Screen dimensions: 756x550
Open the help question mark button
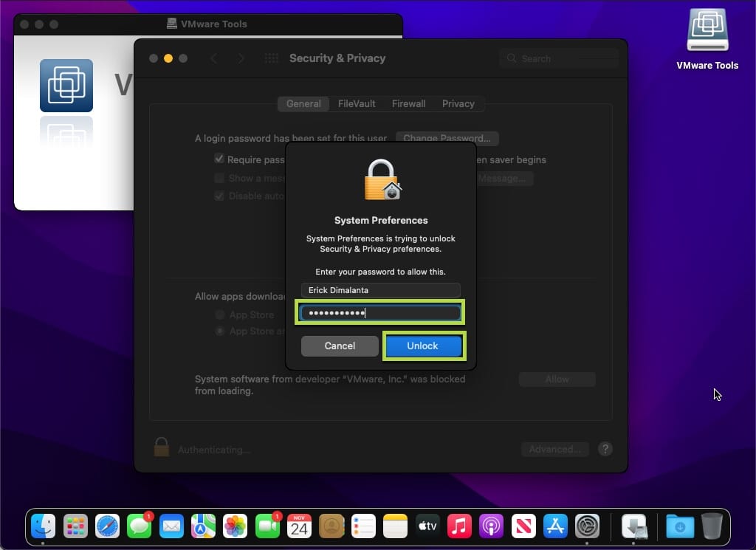coord(605,450)
